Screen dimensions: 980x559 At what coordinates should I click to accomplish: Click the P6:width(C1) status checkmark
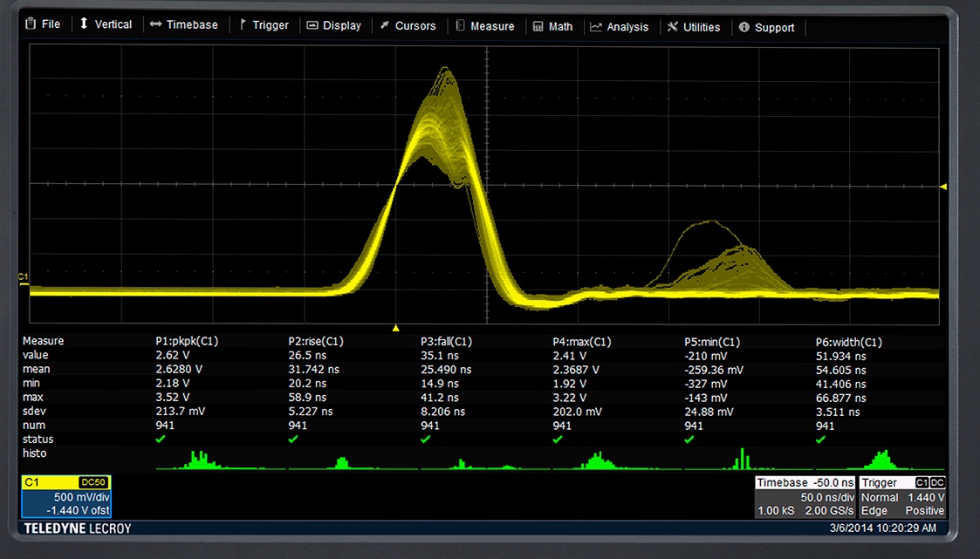pyautogui.click(x=820, y=440)
